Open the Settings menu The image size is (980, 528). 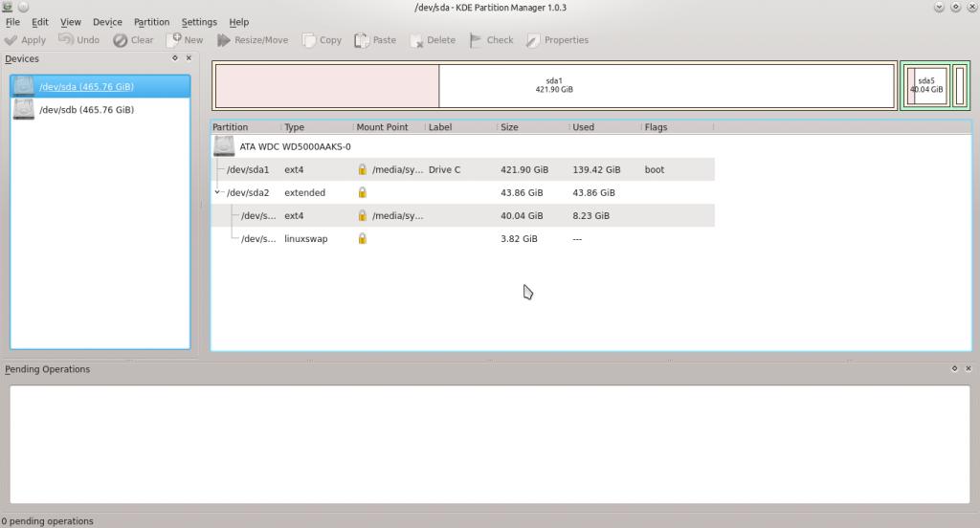coord(199,22)
